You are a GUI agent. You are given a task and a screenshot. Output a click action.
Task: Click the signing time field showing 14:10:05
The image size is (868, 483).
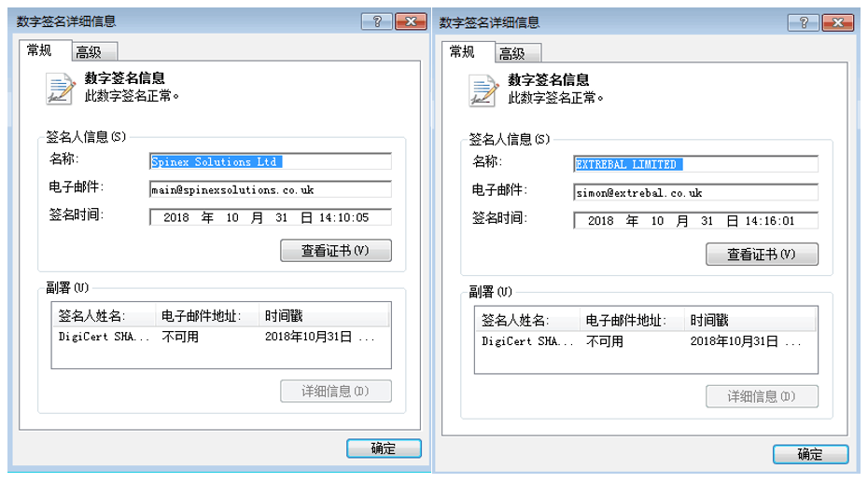point(271,217)
